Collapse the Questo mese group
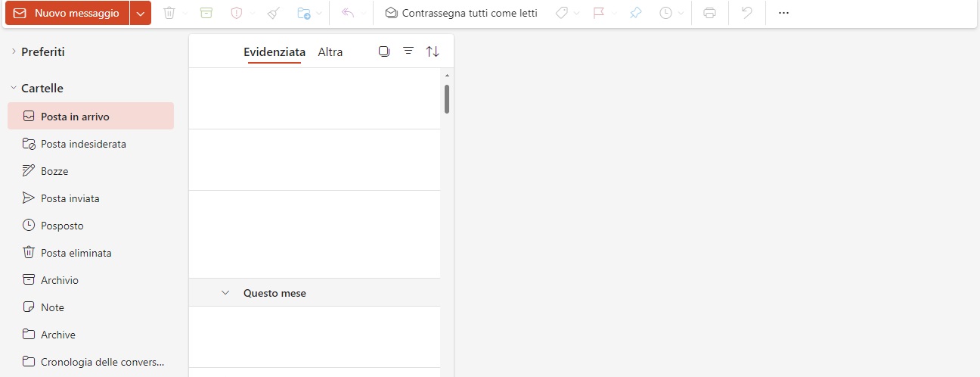 (x=225, y=293)
